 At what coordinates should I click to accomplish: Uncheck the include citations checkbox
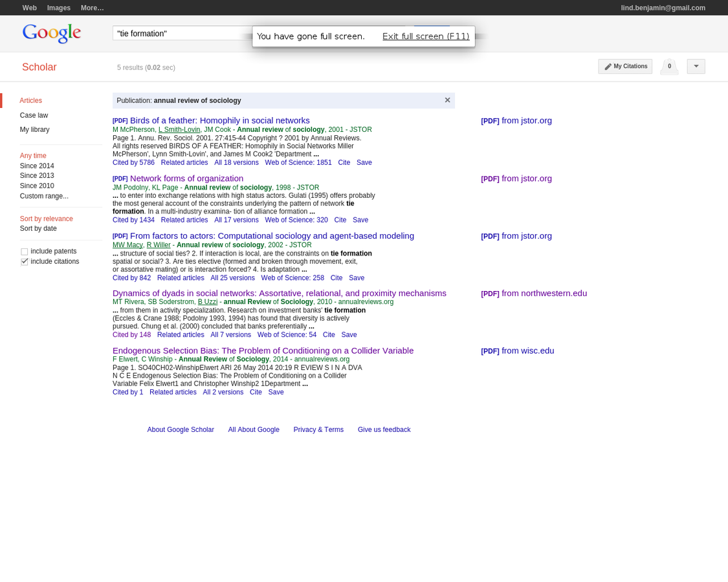[25, 262]
